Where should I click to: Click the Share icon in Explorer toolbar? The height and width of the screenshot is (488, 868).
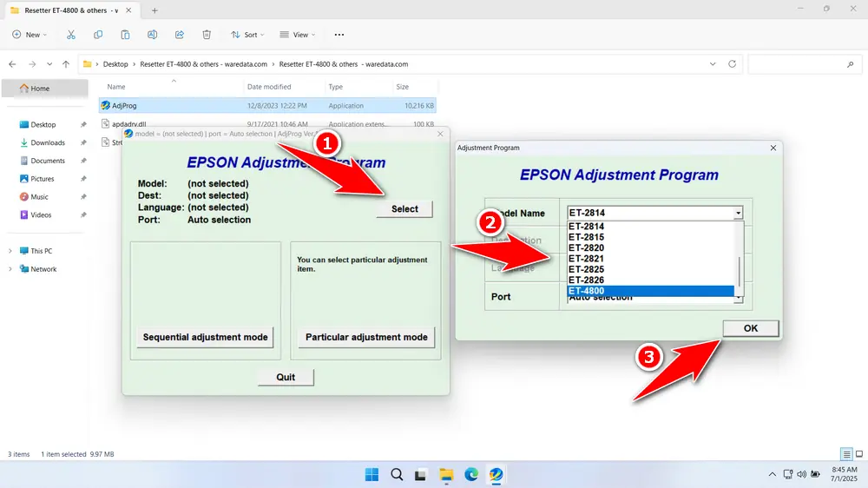(x=180, y=35)
